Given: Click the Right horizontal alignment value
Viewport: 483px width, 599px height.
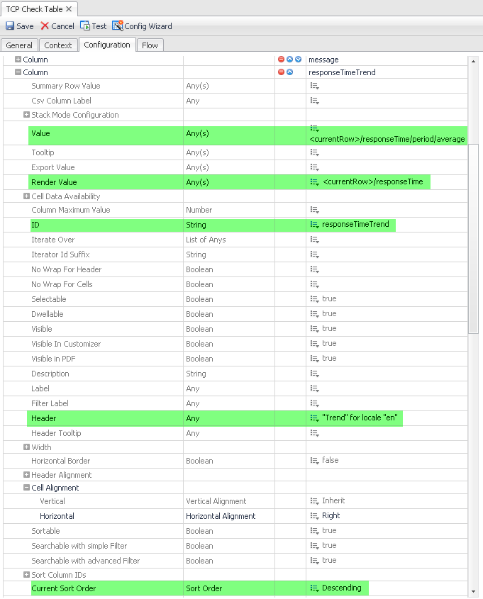Looking at the screenshot, I should pos(331,515).
